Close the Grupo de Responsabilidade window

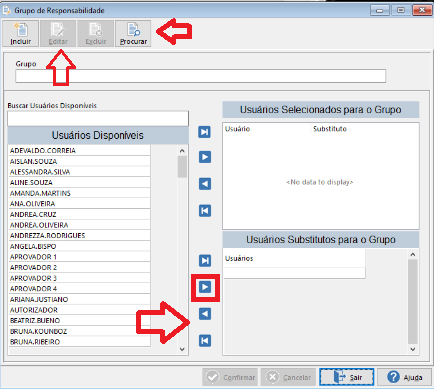422,10
